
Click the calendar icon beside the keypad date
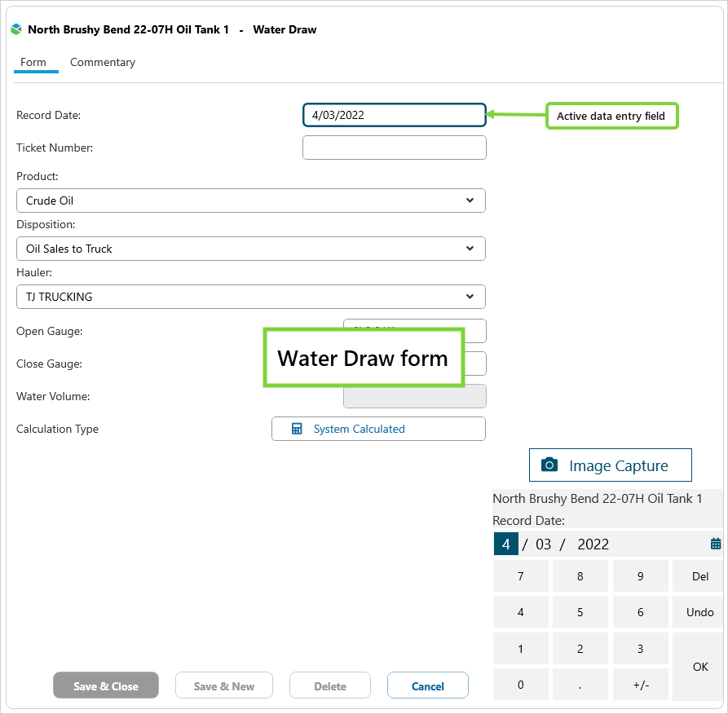[716, 544]
